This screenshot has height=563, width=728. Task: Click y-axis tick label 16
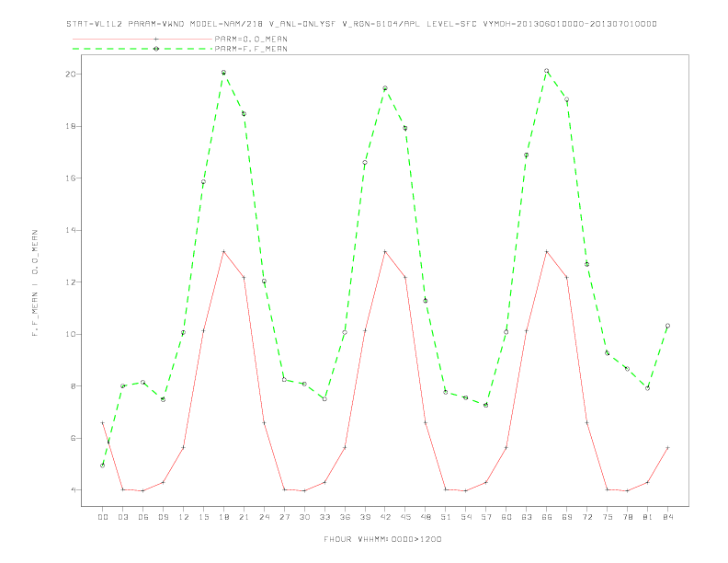pyautogui.click(x=72, y=178)
